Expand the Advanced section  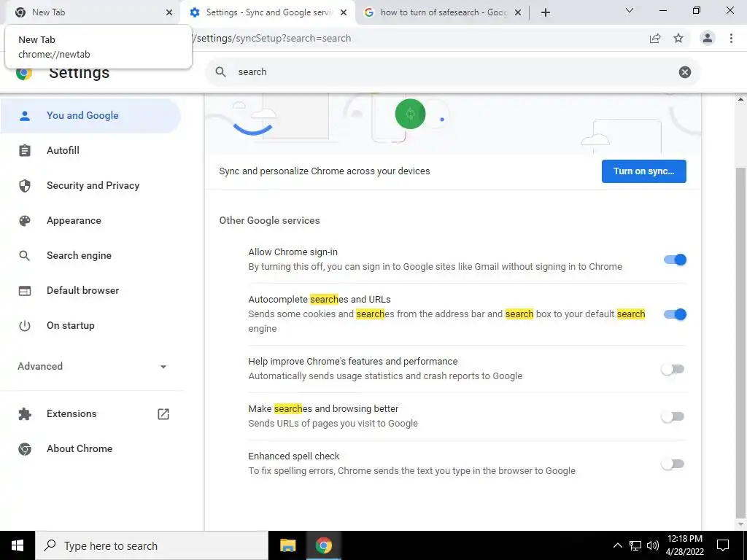click(92, 366)
